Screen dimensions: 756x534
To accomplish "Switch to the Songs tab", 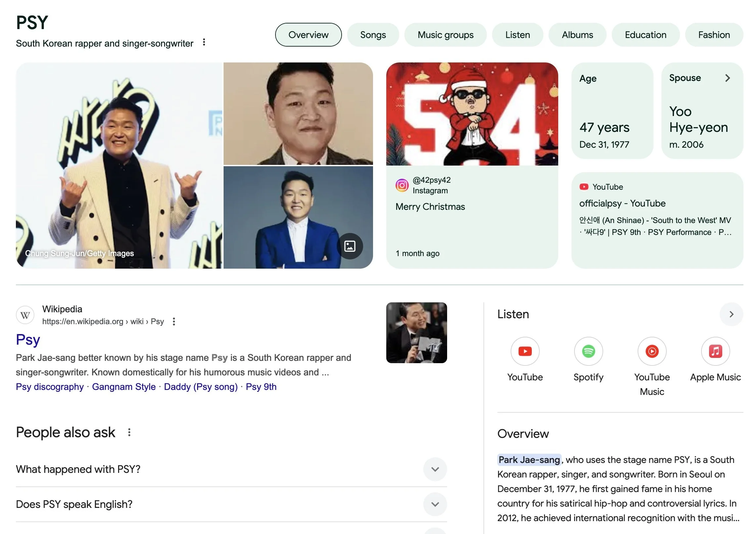I will point(373,35).
